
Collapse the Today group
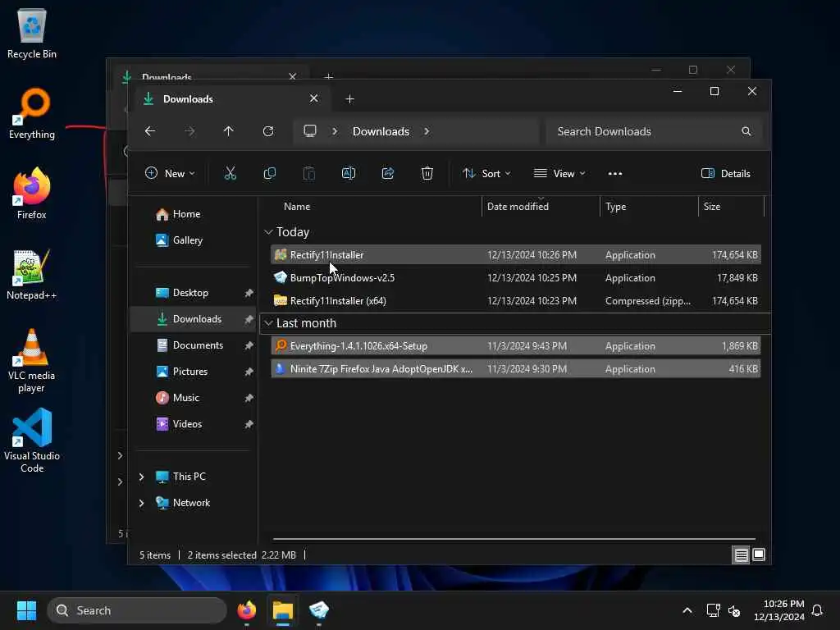tap(268, 232)
